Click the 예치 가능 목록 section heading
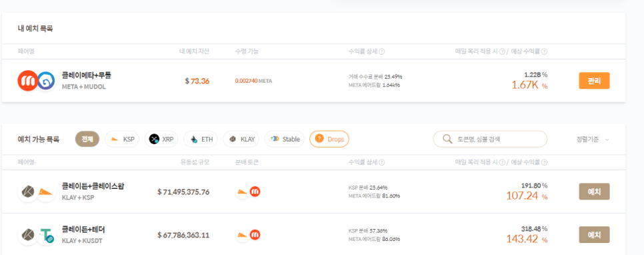The image size is (644, 255). pyautogui.click(x=39, y=140)
